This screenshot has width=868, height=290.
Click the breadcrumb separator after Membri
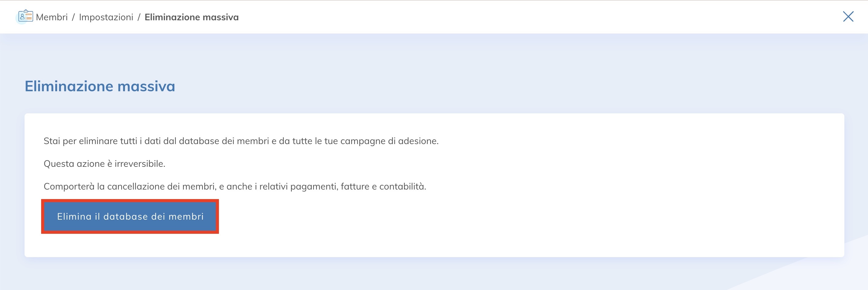[74, 17]
